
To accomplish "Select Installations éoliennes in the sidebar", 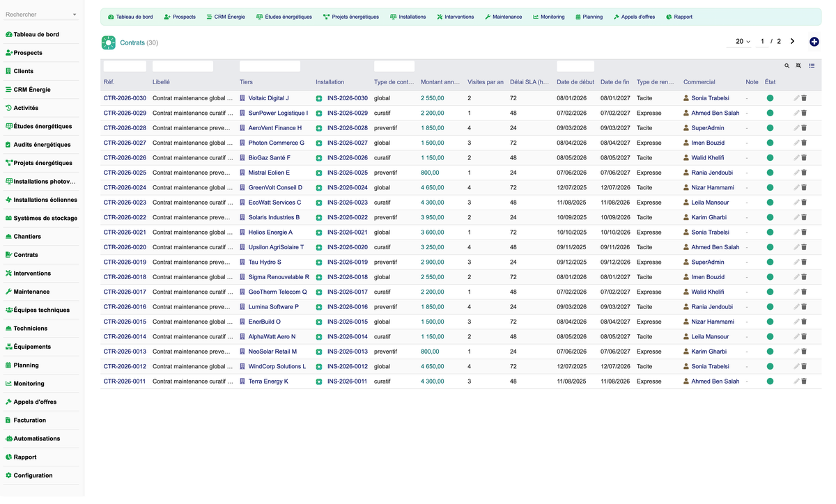I will point(45,200).
